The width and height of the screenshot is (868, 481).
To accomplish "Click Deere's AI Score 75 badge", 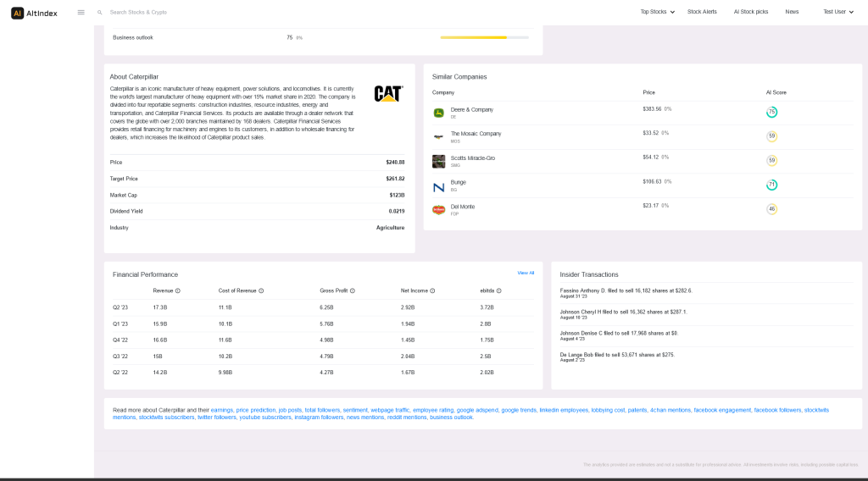I will (771, 113).
